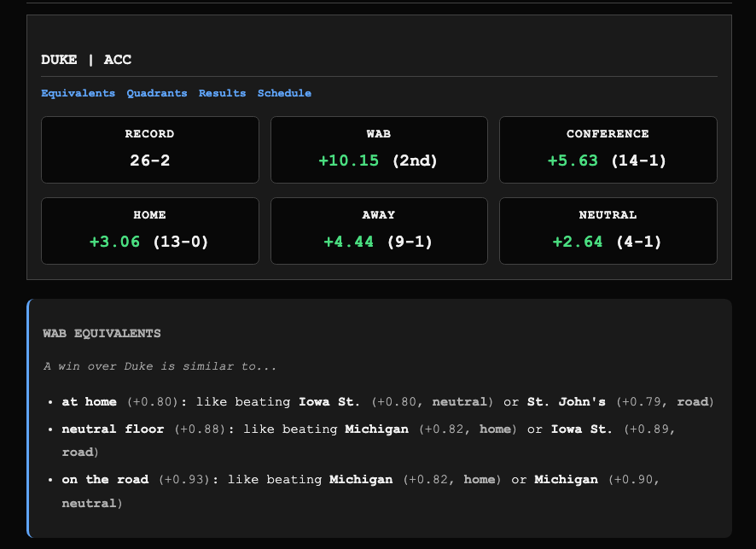Select the CONFERENCE value +5.63
Viewport: 756px width, 549px height.
573,161
